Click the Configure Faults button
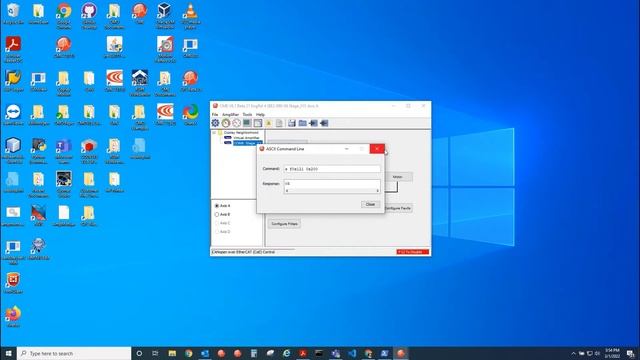 (398, 208)
